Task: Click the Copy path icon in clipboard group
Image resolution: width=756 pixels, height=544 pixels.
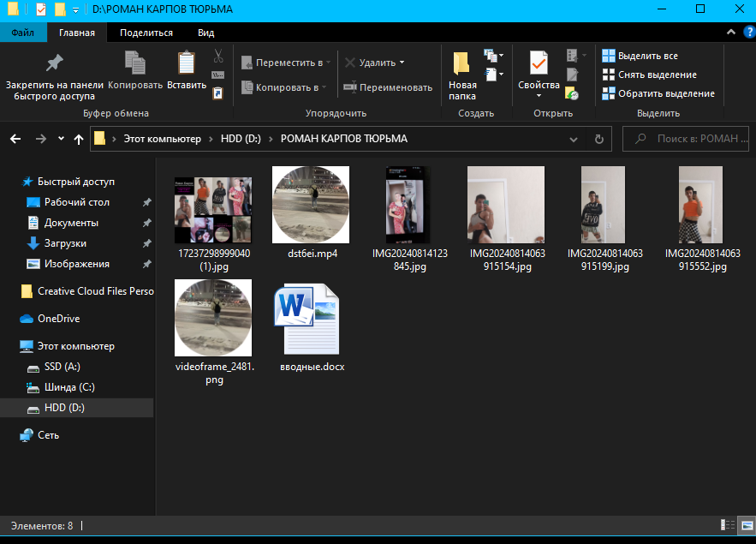Action: click(218, 75)
